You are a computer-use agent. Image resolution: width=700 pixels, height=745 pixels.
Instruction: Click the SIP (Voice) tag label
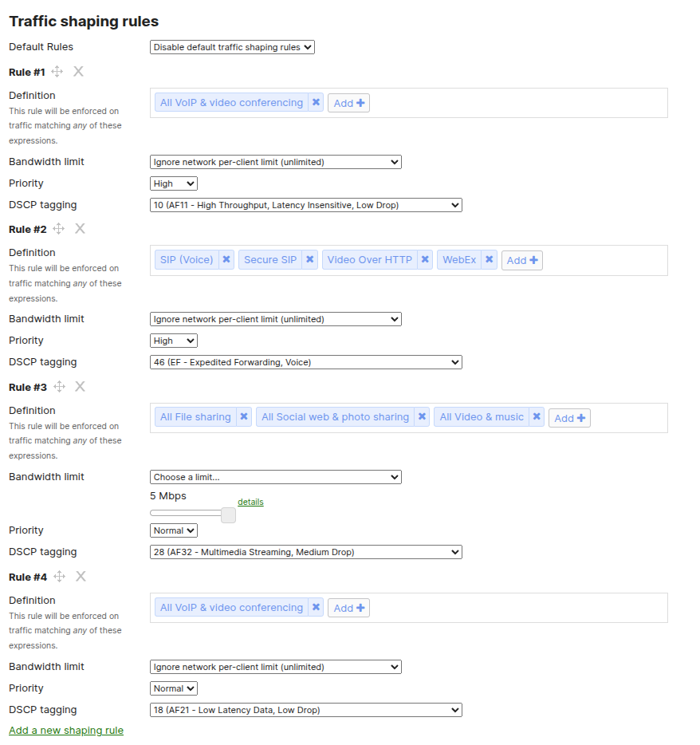pyautogui.click(x=187, y=260)
